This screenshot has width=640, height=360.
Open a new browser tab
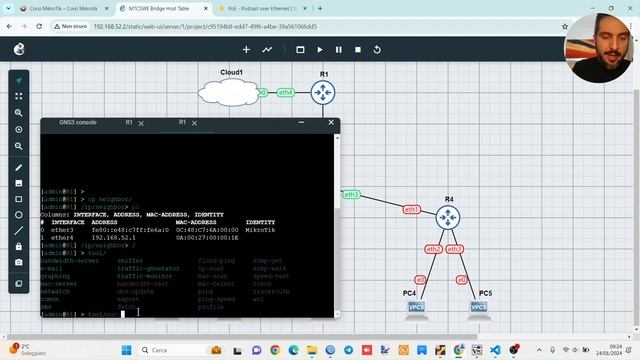pos(320,8)
